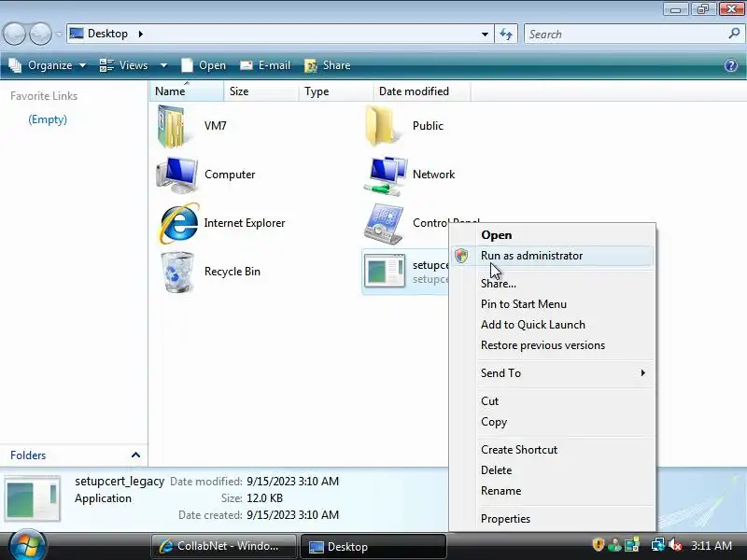Viewport: 747px width, 560px height.
Task: Open the Views dropdown arrow
Action: (x=163, y=65)
